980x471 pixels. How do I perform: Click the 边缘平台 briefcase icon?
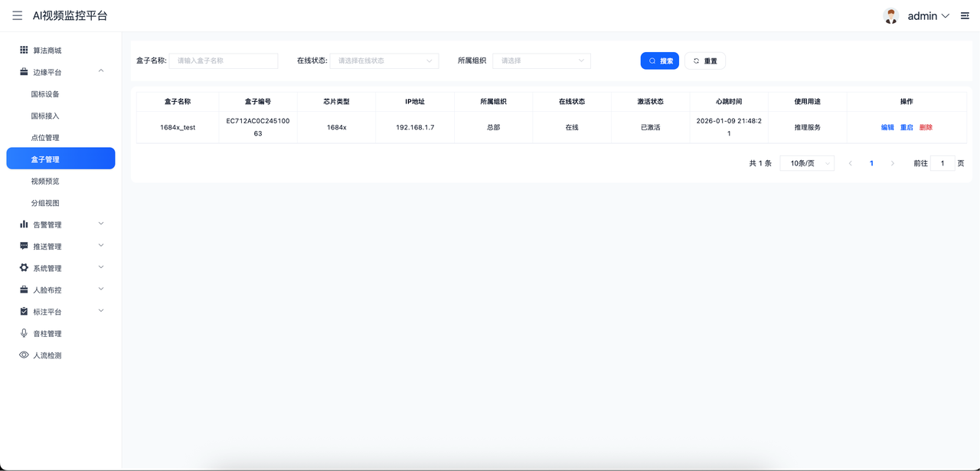tap(24, 72)
